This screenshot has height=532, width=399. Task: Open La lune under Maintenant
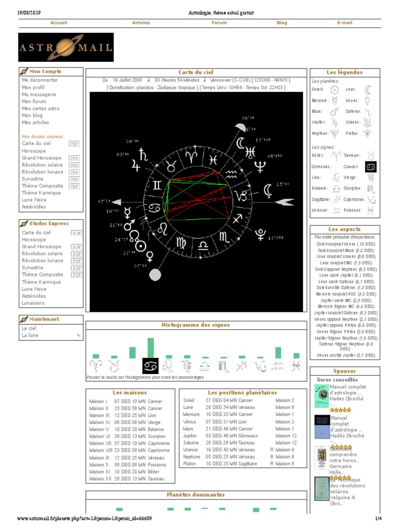(x=30, y=335)
